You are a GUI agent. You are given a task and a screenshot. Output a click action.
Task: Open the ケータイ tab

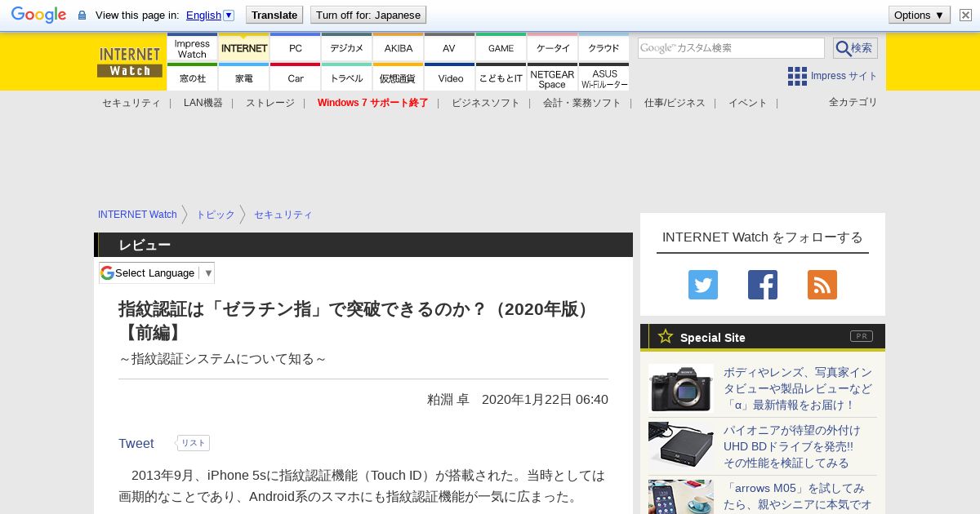coord(553,48)
